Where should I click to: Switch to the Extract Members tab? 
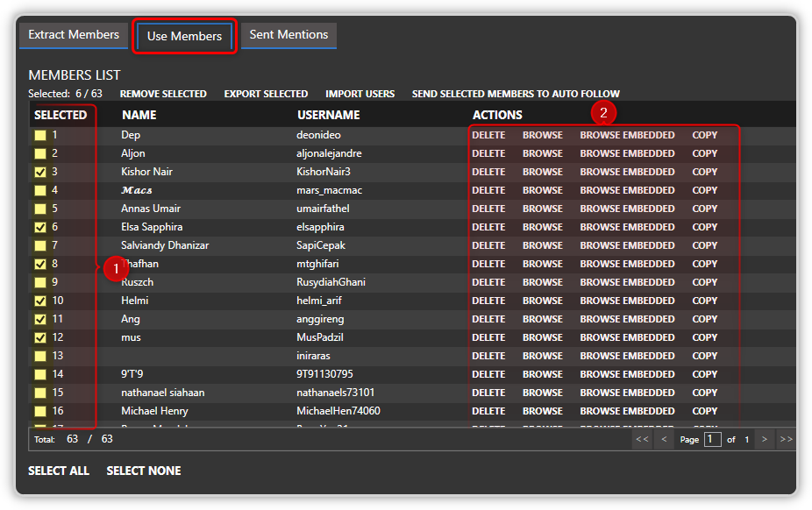(74, 35)
